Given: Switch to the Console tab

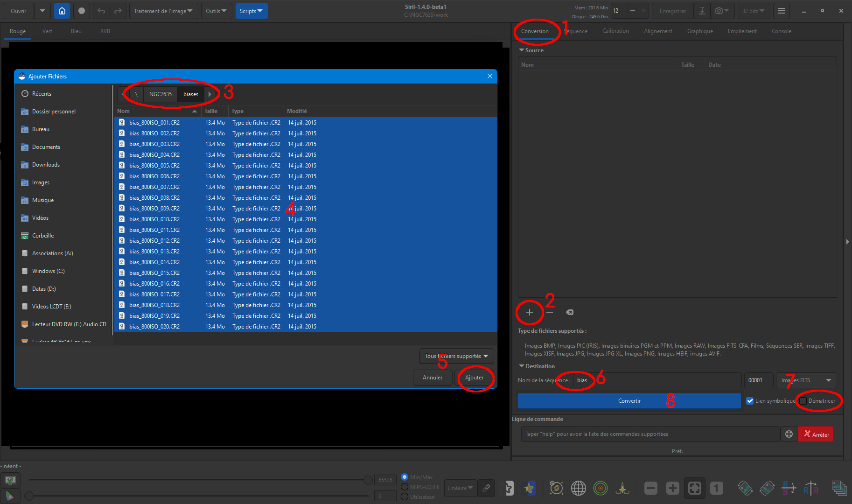Looking at the screenshot, I should [781, 31].
